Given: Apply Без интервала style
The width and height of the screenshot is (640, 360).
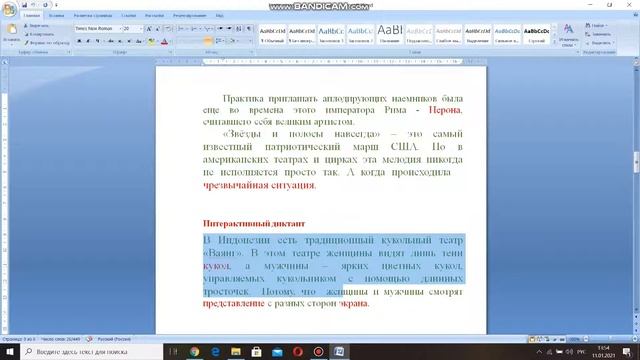Looking at the screenshot, I should point(302,34).
